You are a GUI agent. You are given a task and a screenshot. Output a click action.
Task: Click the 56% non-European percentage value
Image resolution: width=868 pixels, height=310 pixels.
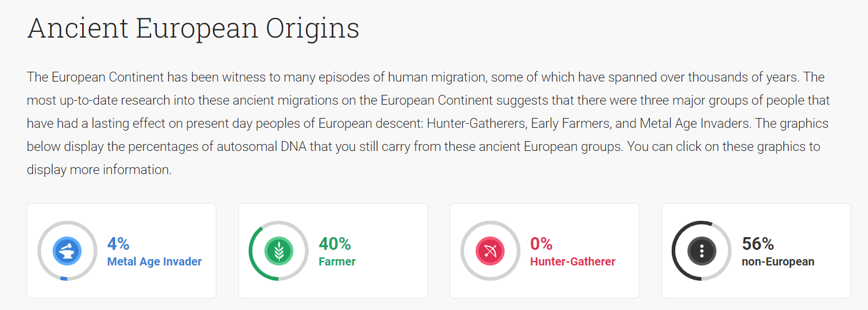click(x=757, y=243)
